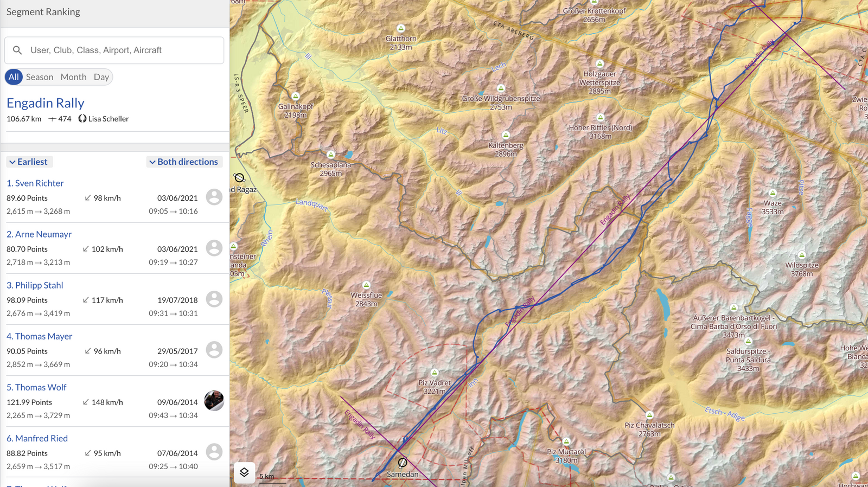Open the map layers button
Screen dimensions: 868x487
tap(244, 472)
